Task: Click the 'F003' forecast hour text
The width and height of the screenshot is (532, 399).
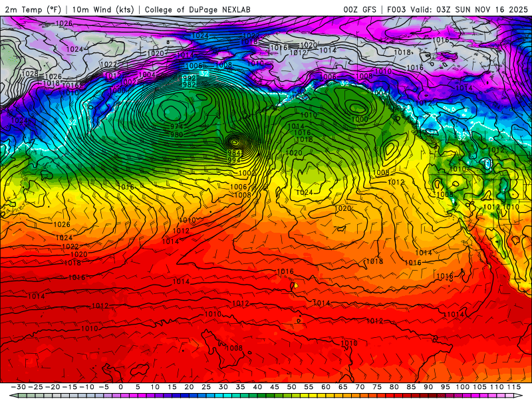Action: click(397, 9)
